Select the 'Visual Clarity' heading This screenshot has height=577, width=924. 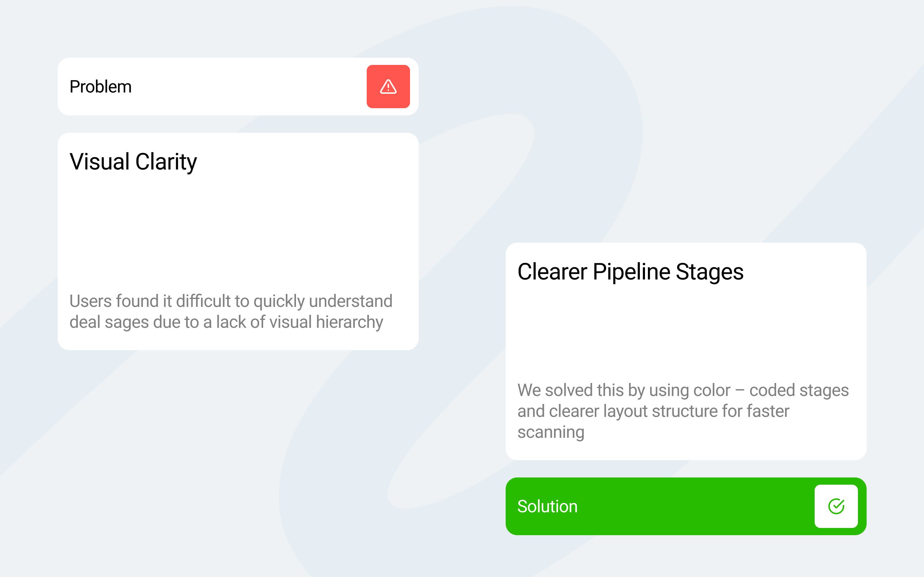[x=133, y=162]
